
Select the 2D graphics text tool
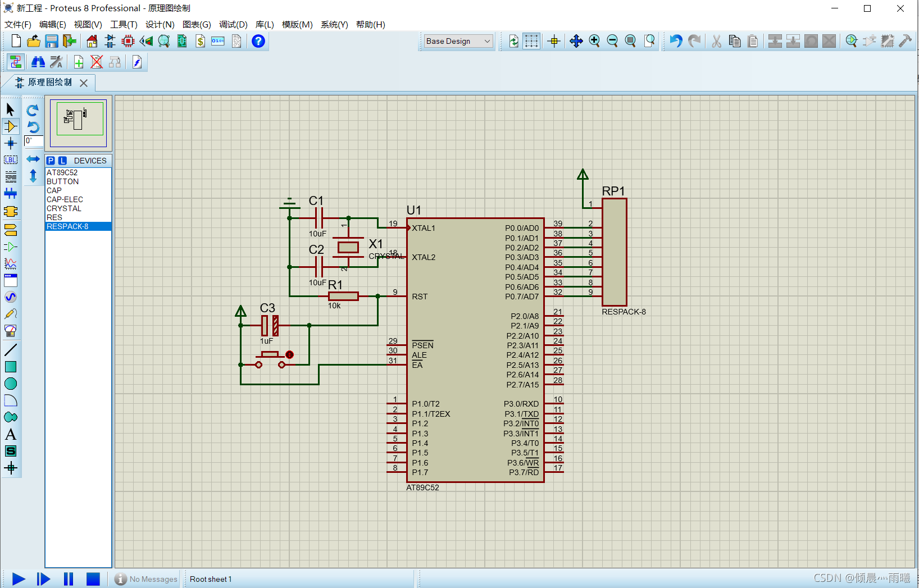pyautogui.click(x=11, y=434)
